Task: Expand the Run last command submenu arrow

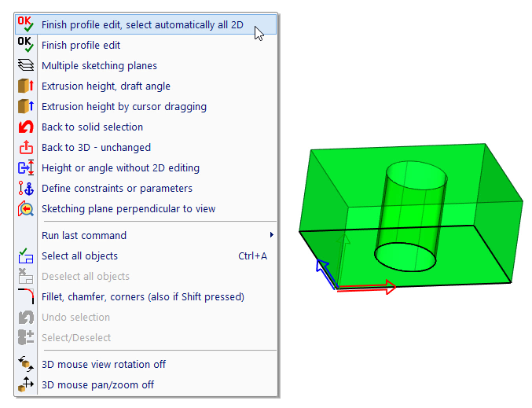Action: tap(272, 236)
